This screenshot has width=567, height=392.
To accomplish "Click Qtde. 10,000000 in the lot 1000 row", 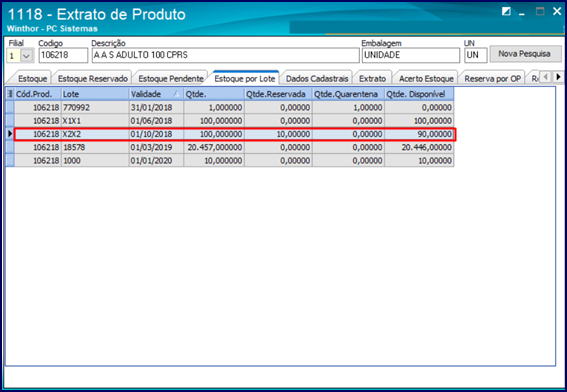I will (214, 161).
